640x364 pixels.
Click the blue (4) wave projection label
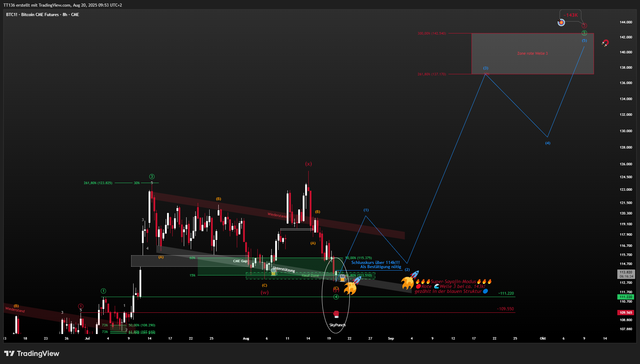(x=548, y=143)
